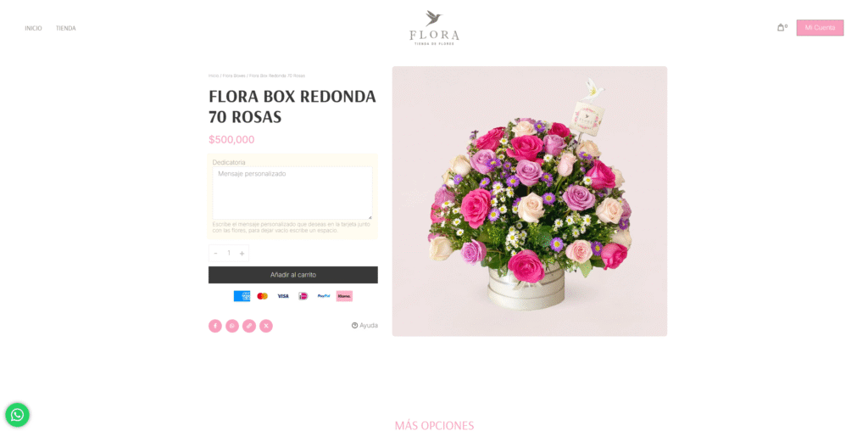Share product on X (Twitter)
Screen dimensions: 868x431
(265, 326)
